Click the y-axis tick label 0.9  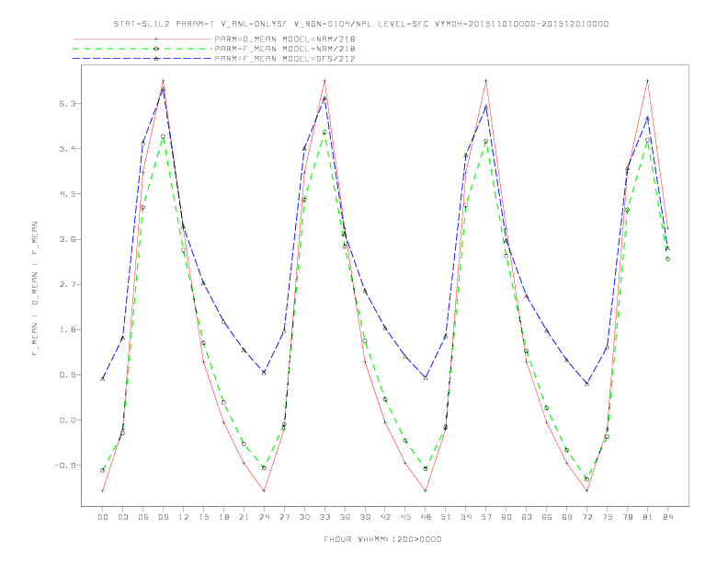click(67, 374)
